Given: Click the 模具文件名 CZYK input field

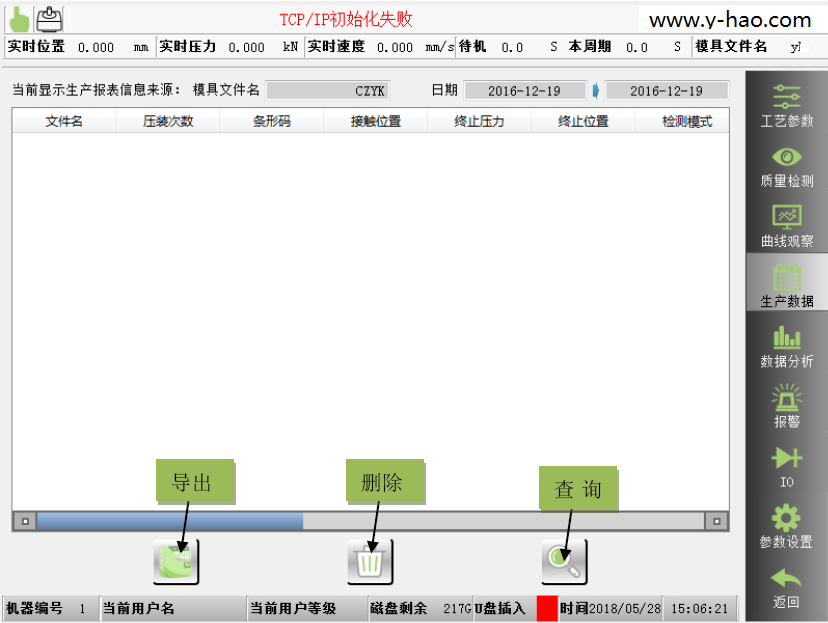Looking at the screenshot, I should tap(328, 91).
